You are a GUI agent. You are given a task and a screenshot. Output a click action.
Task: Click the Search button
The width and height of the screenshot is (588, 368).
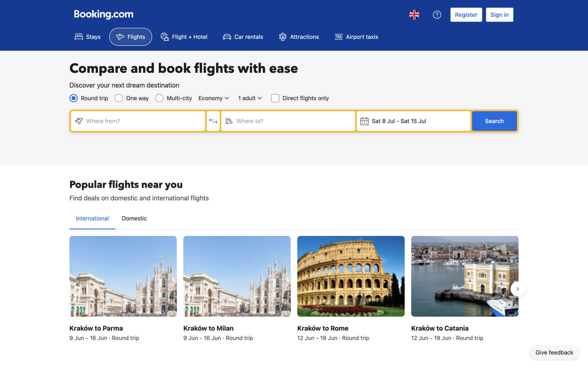click(494, 121)
